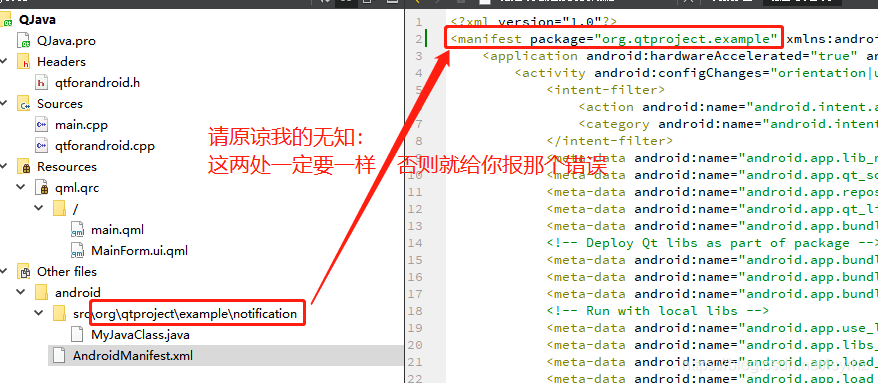Open the QJava.pro project file
This screenshot has width=878, height=383.
[x=66, y=41]
